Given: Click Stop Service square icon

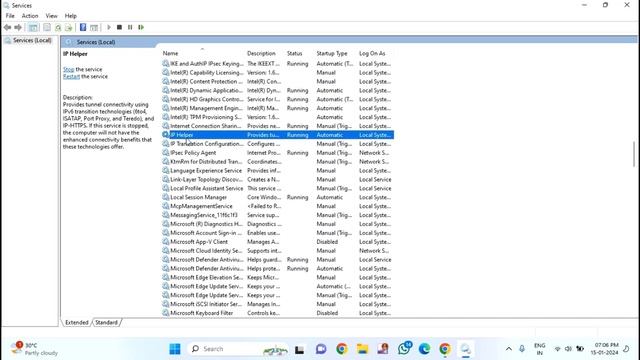Looking at the screenshot, I should click(x=119, y=27).
